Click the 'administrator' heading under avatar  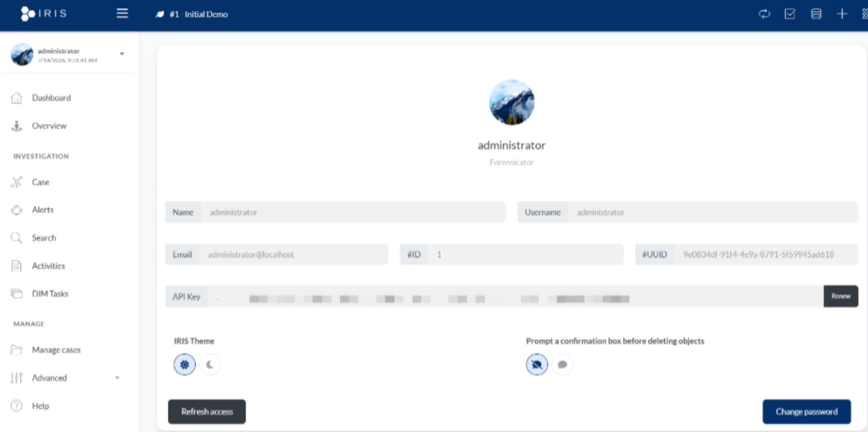coord(512,146)
